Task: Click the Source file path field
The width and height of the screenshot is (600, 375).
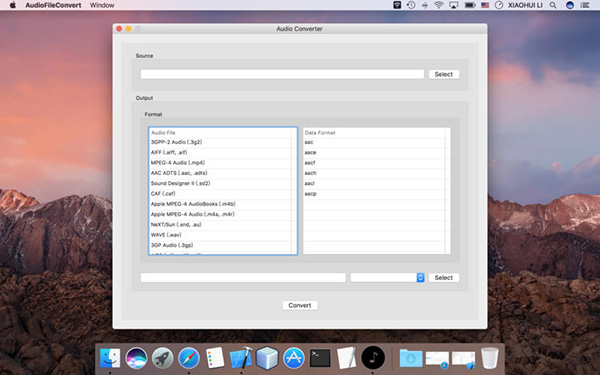Action: coord(282,74)
